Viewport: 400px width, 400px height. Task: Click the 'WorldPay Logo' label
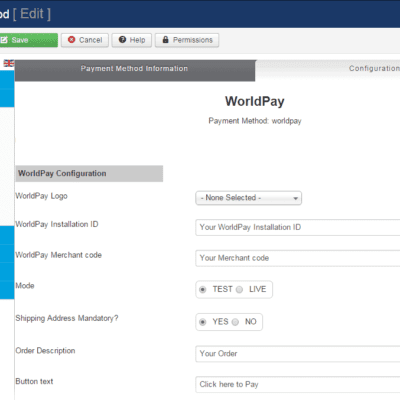click(x=41, y=196)
